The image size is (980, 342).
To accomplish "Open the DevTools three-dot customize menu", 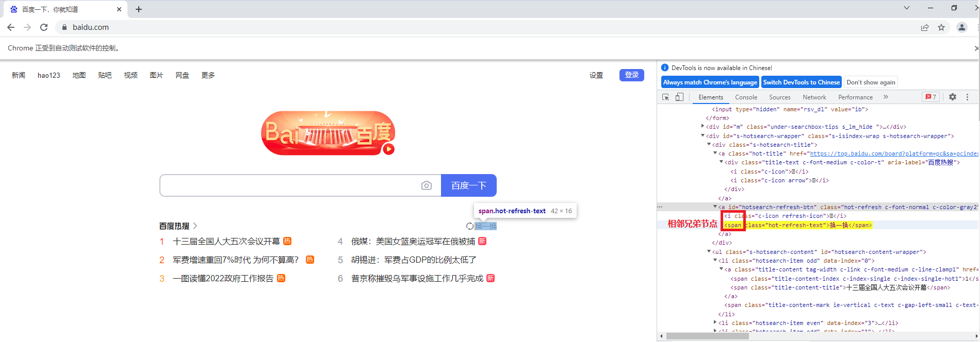I will pos(968,97).
